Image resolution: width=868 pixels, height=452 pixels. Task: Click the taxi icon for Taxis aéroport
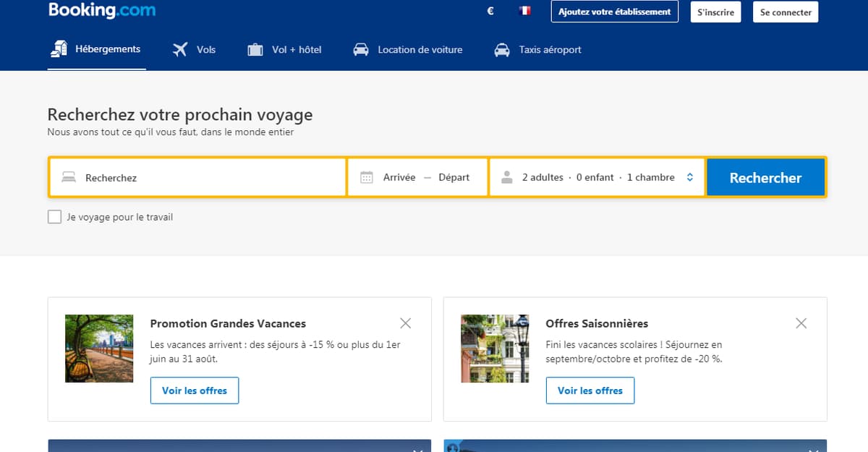[501, 50]
